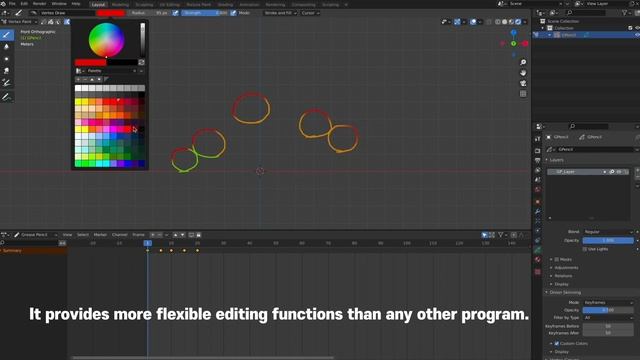Open dope sheet Marker menu

tap(100, 235)
